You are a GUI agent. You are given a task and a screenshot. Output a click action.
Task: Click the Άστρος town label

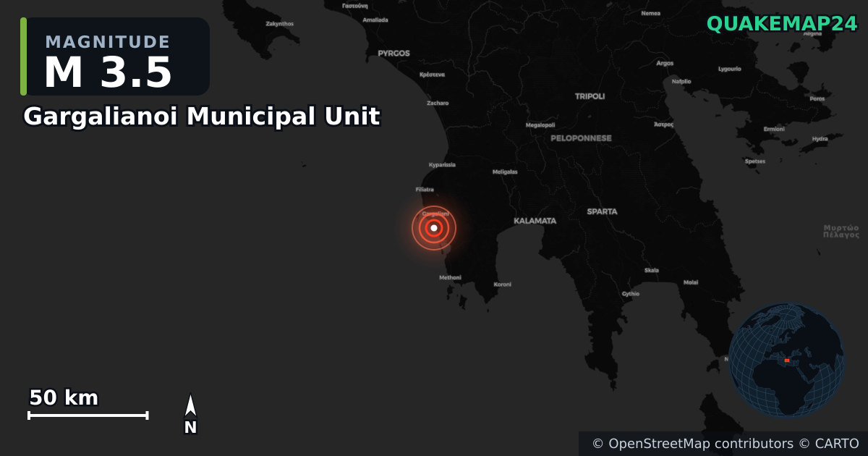663,124
